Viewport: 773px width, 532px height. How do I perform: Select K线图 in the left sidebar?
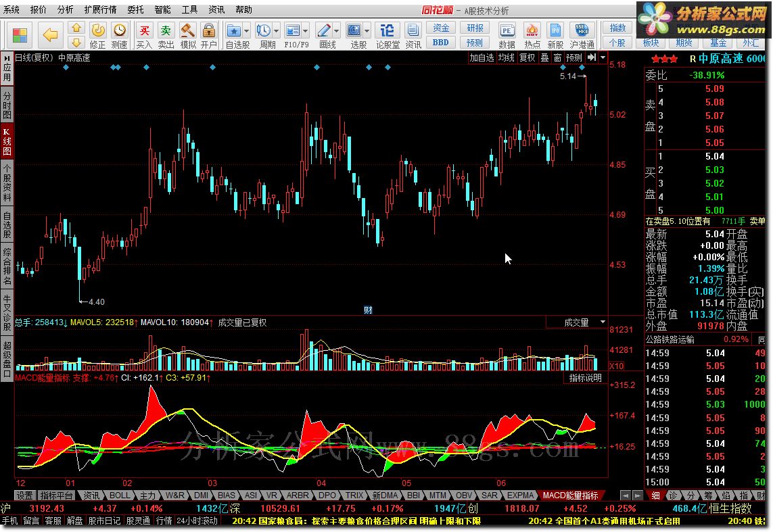(7, 141)
